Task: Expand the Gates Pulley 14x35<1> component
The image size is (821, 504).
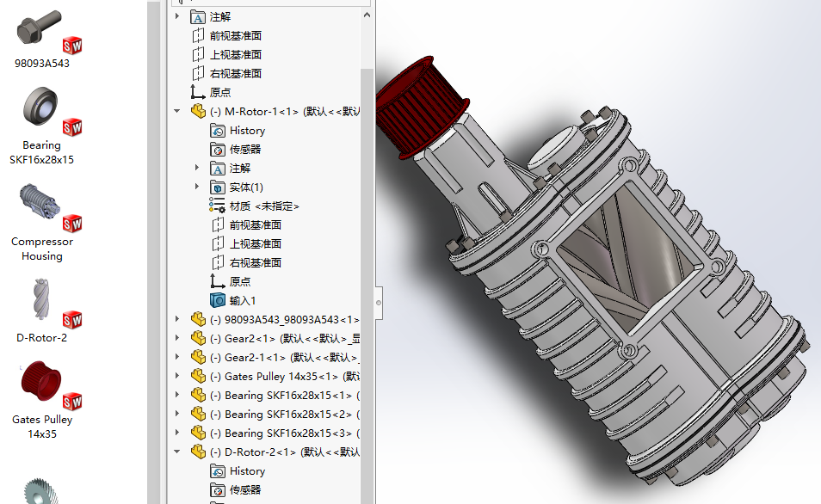Action: [x=177, y=376]
